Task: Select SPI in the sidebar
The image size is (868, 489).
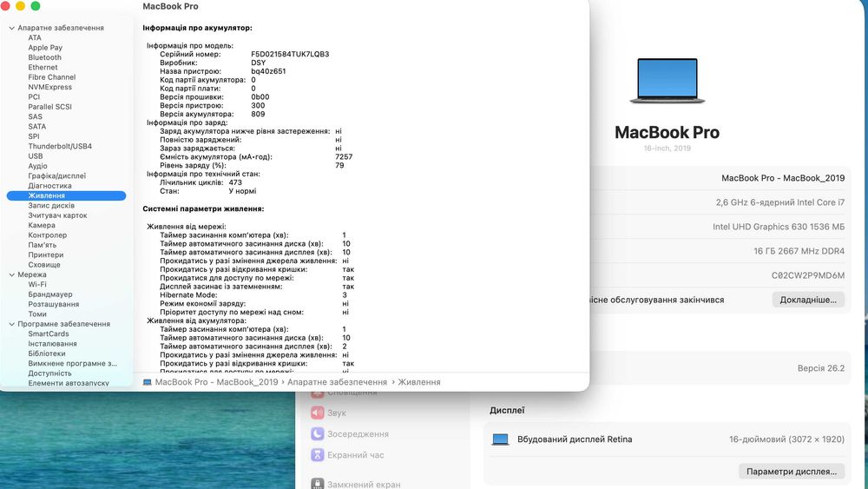Action: pos(34,136)
